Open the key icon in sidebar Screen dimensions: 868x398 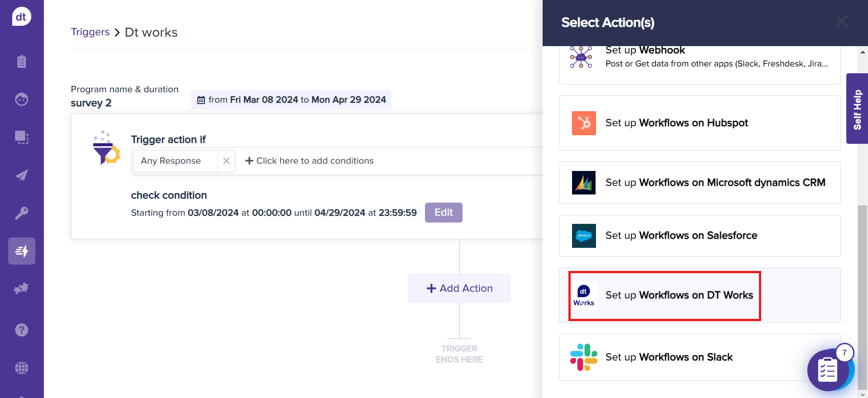point(21,213)
